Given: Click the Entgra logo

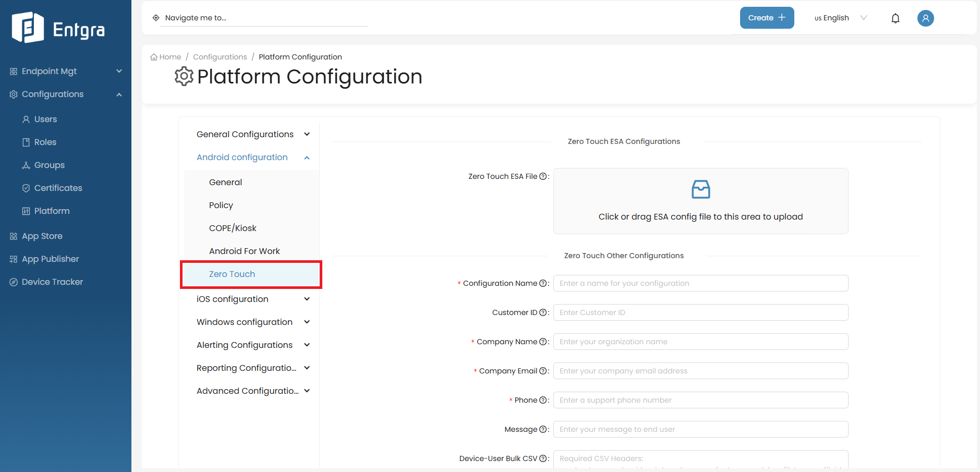Looking at the screenshot, I should pyautogui.click(x=58, y=28).
